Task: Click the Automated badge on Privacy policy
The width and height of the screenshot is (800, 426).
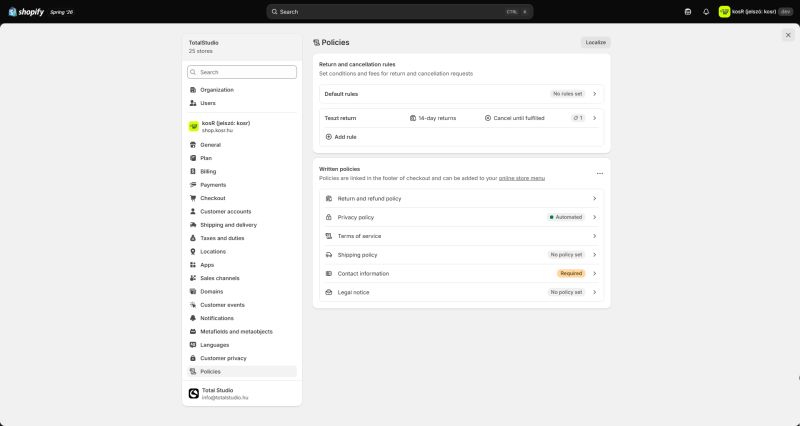Action: [566, 217]
